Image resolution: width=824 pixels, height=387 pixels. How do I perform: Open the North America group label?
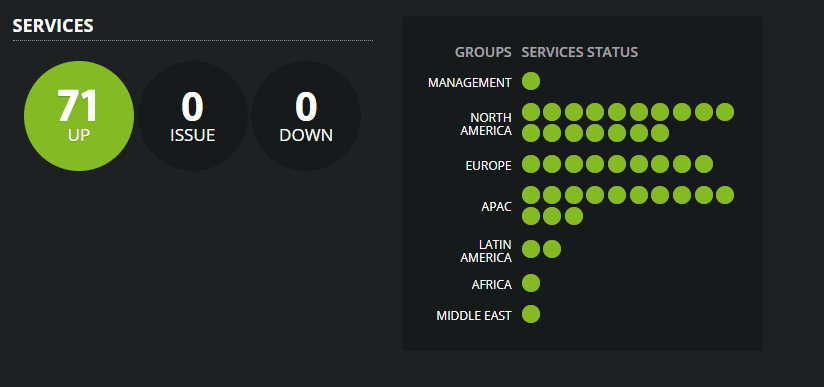coord(486,124)
